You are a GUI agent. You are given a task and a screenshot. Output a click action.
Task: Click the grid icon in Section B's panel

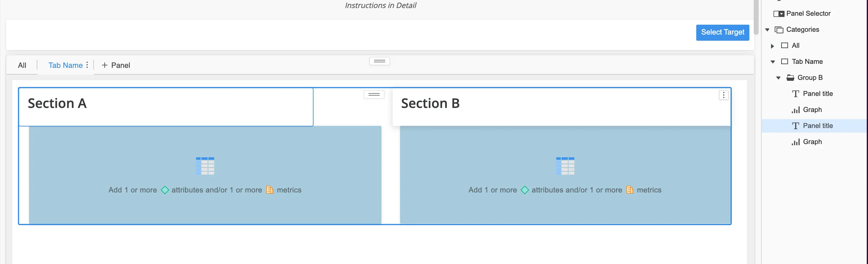pyautogui.click(x=565, y=166)
